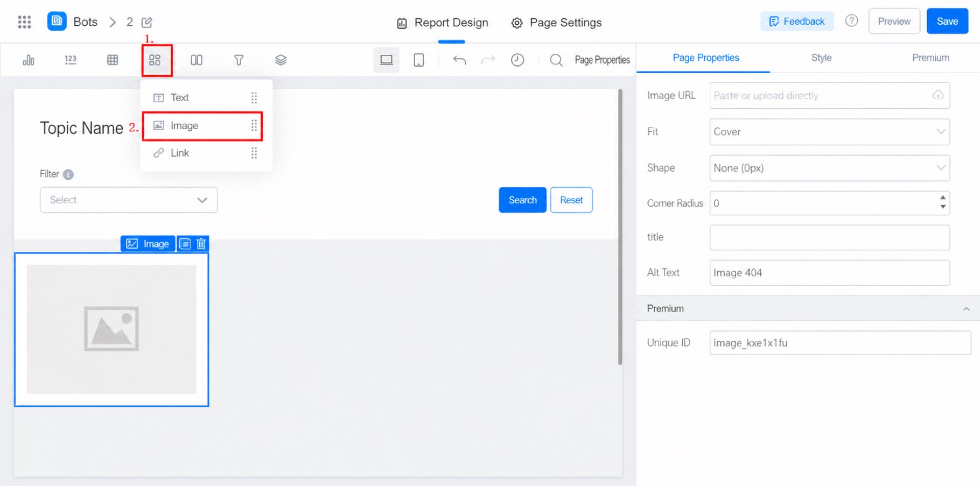
Task: Click the Image URL input field
Action: pos(829,95)
